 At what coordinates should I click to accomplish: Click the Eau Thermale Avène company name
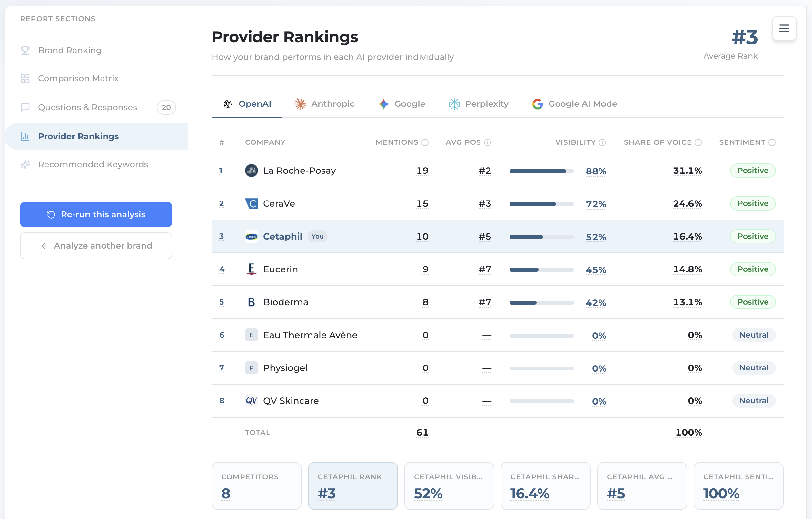point(310,335)
